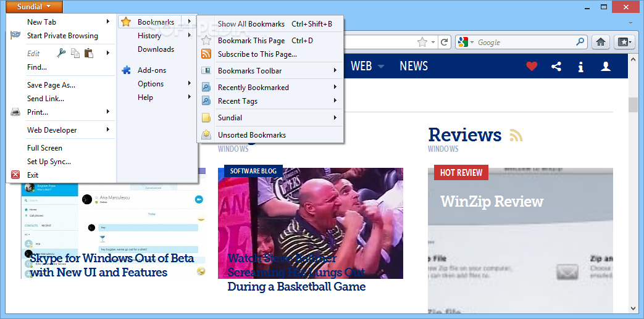Open the address bar history dropdown arrow
This screenshot has width=644, height=319.
point(433,43)
